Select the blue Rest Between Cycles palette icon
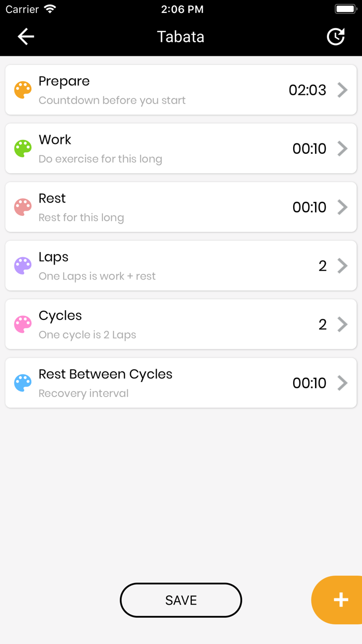This screenshot has height=644, width=362. (x=22, y=383)
